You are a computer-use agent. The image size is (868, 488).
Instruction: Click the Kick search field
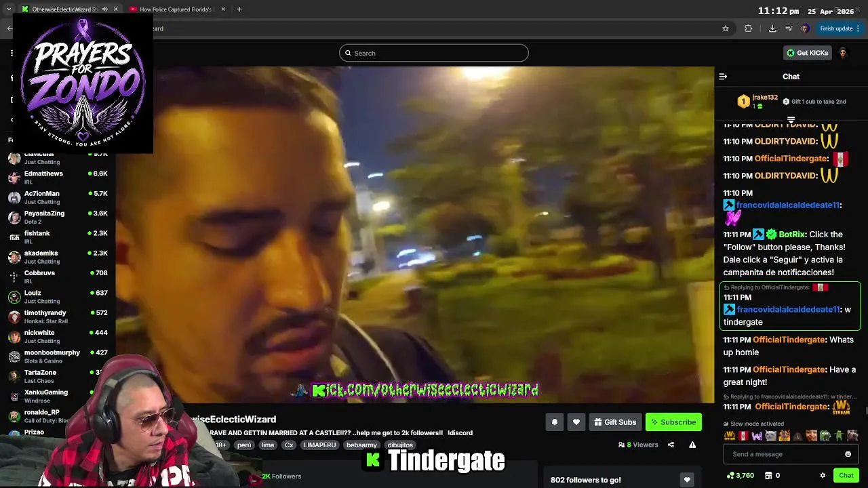pyautogui.click(x=434, y=53)
